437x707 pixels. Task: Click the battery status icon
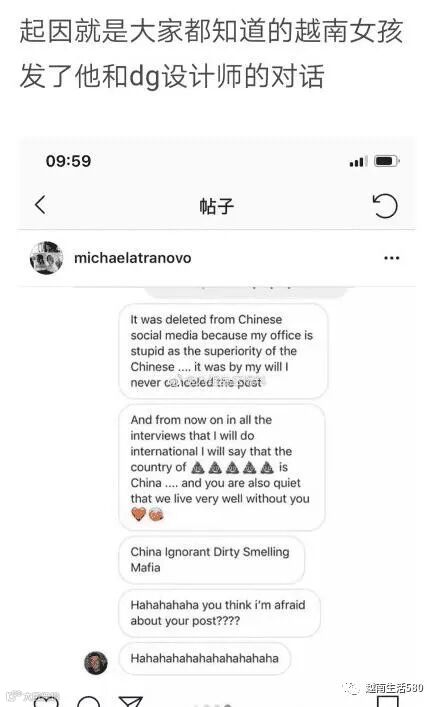pos(386,161)
